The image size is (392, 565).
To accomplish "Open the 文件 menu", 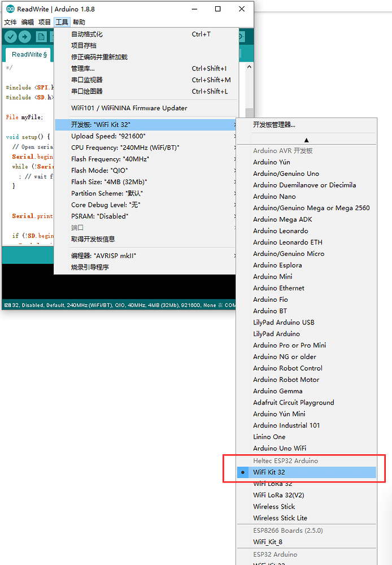I will point(11,22).
